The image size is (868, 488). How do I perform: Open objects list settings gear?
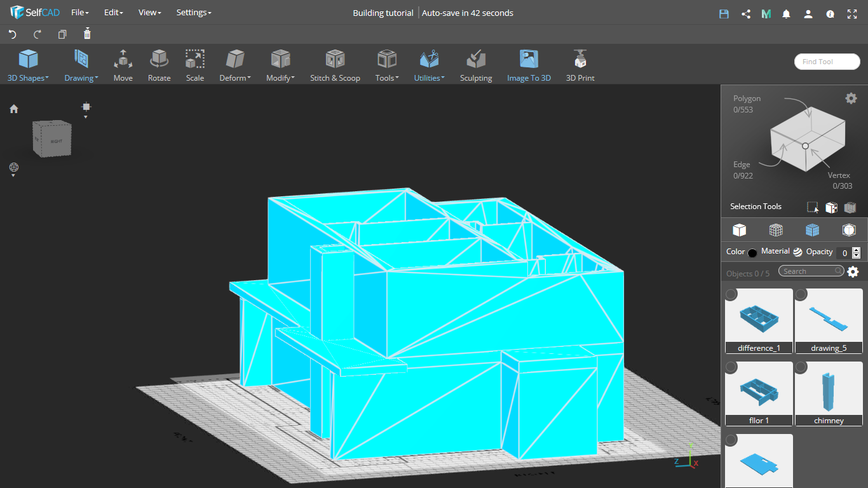coord(853,272)
